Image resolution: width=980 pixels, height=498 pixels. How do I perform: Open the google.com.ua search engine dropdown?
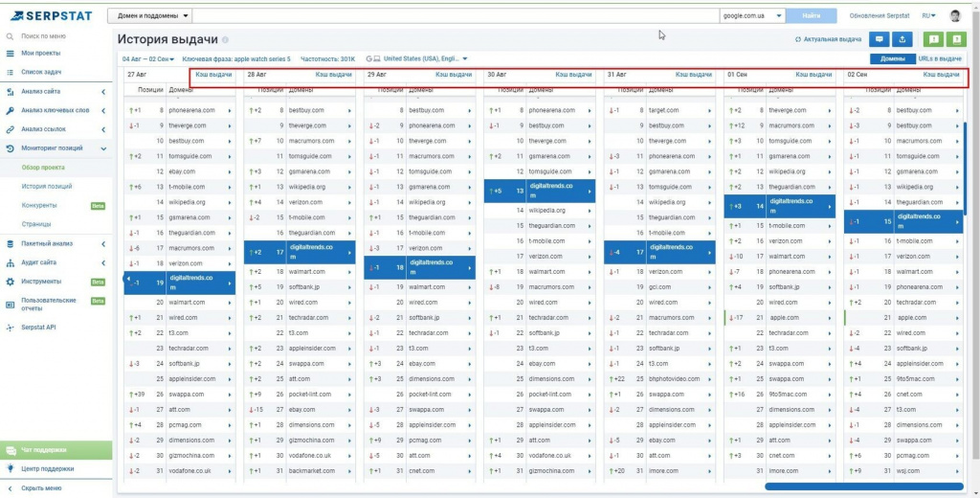pos(752,16)
